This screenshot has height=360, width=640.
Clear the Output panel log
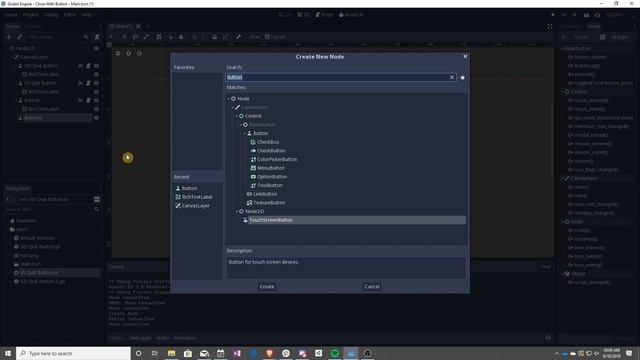coord(545,267)
